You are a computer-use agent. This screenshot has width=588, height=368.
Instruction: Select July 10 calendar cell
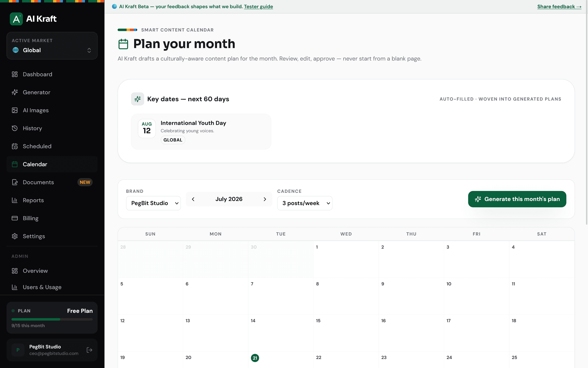click(476, 296)
